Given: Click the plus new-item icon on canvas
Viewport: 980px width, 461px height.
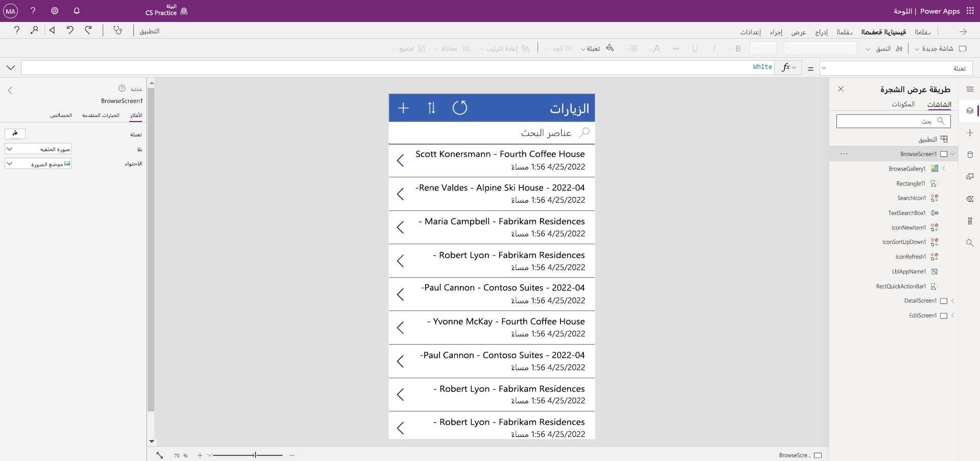Looking at the screenshot, I should tap(404, 108).
